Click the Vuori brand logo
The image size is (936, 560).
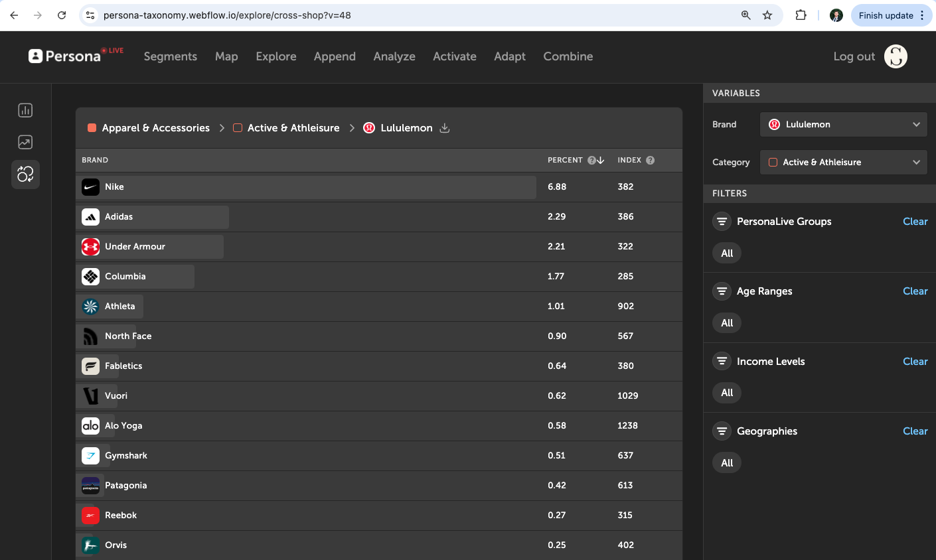(91, 396)
